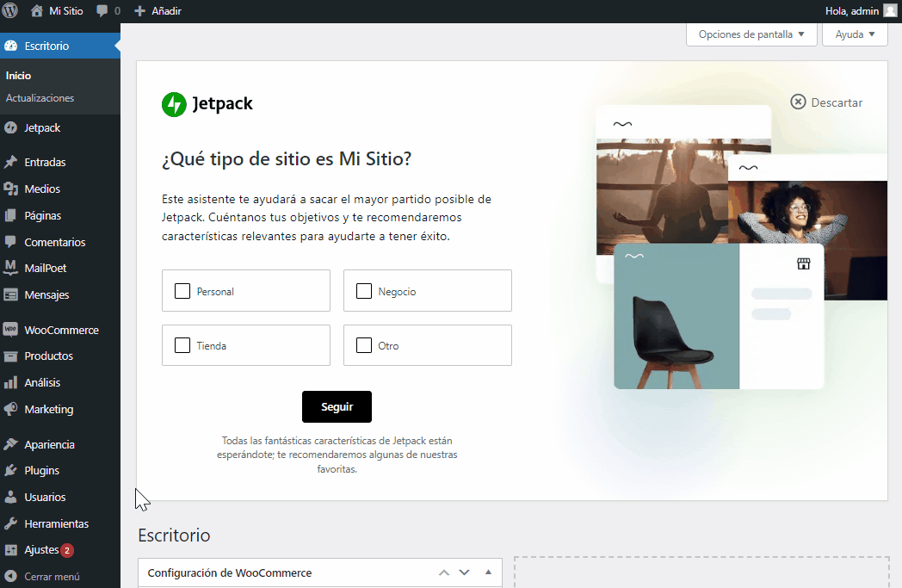This screenshot has height=588, width=902.
Task: Click the Cerrar menú text
Action: click(x=52, y=577)
